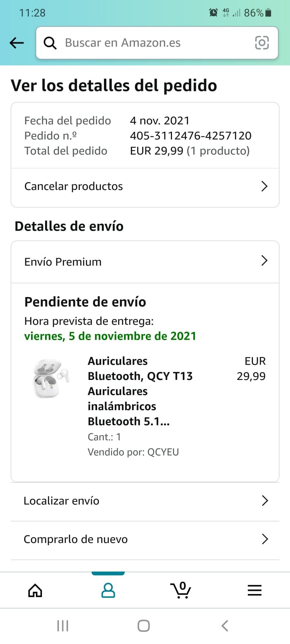290x644 pixels.
Task: Select Comprarlo de nuevo option
Action: 76,539
